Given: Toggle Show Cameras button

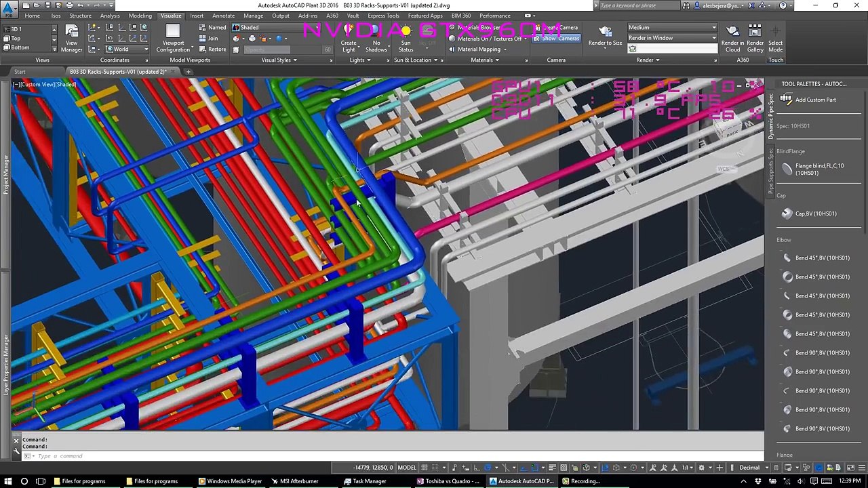Looking at the screenshot, I should pos(556,39).
